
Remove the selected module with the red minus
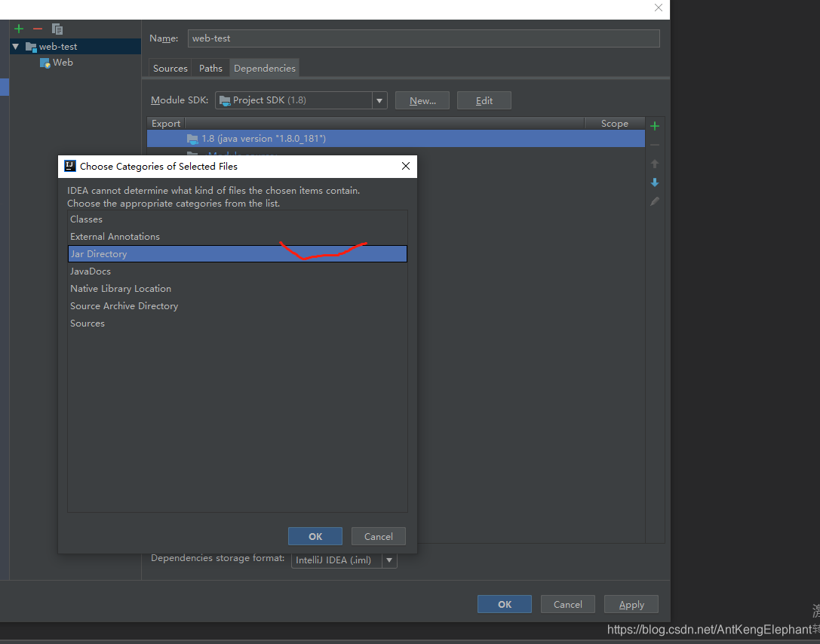point(38,29)
